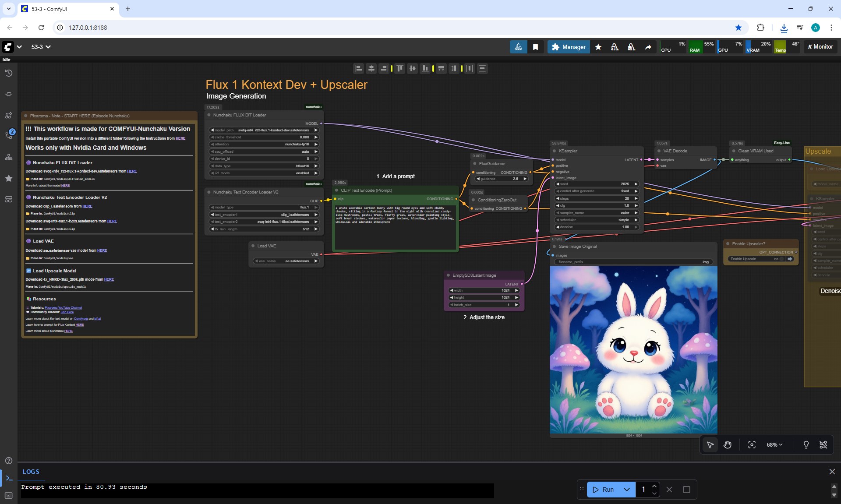Toggle the terminal logs panel icon
The image size is (841, 504).
pyautogui.click(x=9, y=478)
